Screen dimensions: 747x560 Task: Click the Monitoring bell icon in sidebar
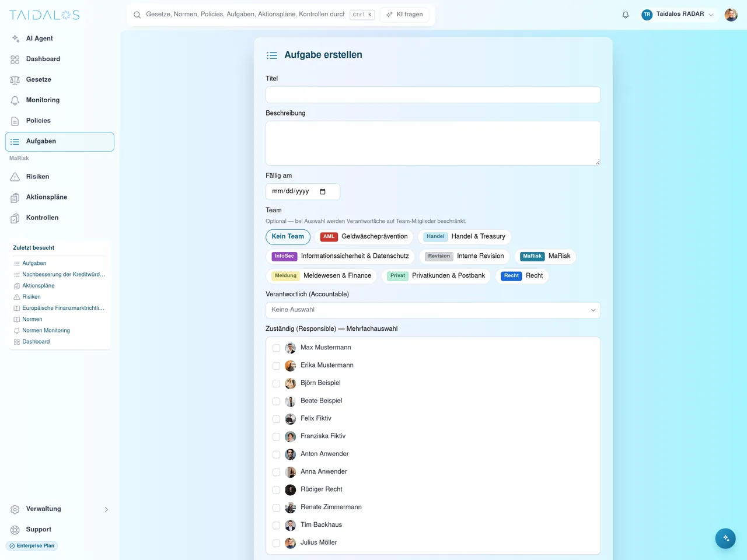(x=15, y=100)
